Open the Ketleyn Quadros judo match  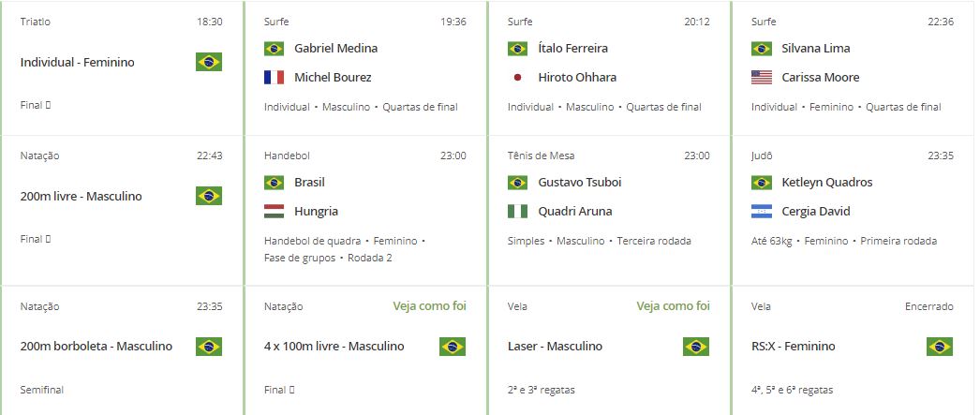click(x=827, y=183)
